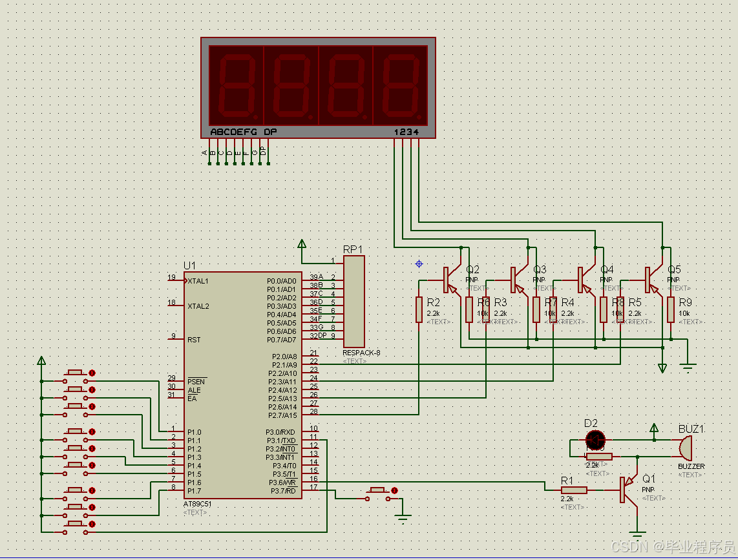Click the downward terminal arrow below Q5

[x=662, y=368]
